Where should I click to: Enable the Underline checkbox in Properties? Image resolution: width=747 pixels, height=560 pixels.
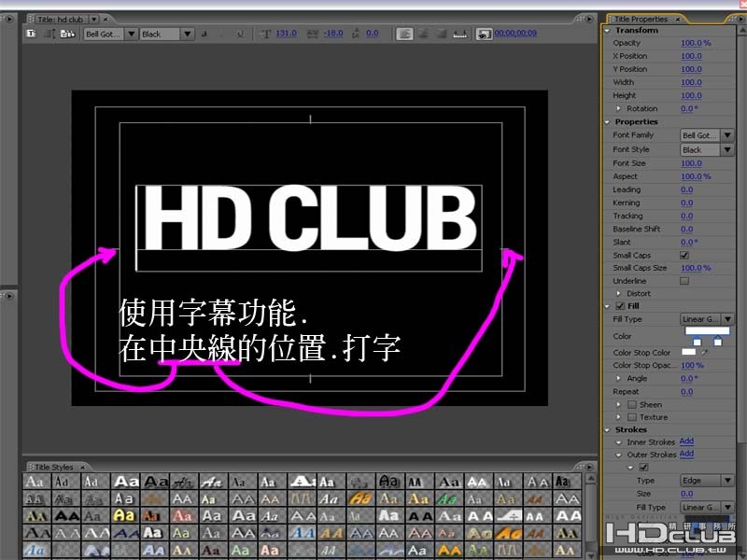[684, 281]
